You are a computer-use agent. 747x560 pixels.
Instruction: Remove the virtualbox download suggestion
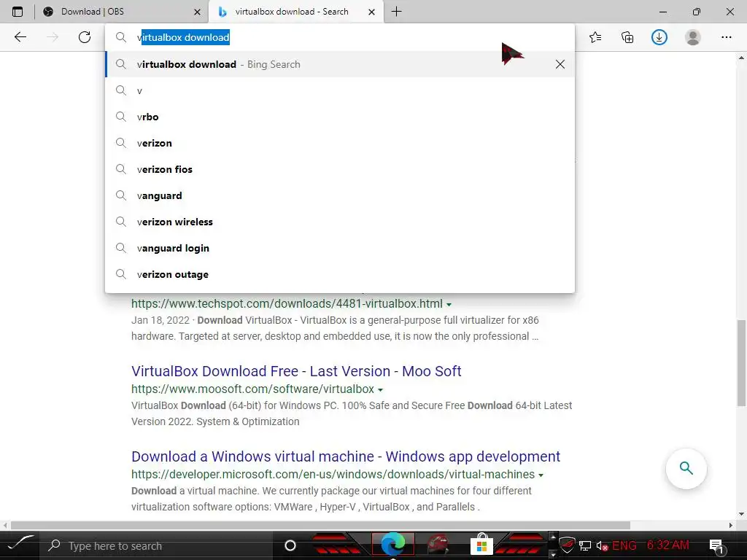click(560, 64)
